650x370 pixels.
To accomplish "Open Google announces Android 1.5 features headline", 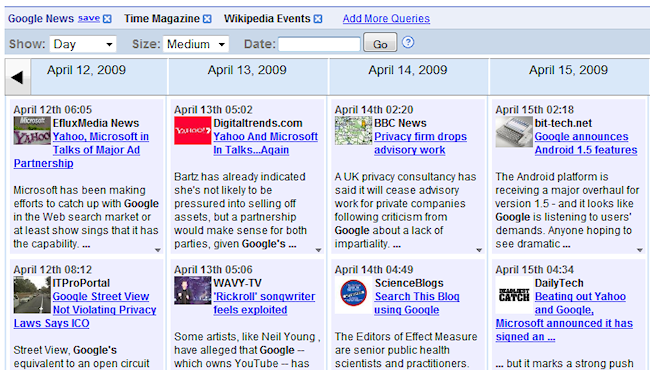I will [586, 143].
